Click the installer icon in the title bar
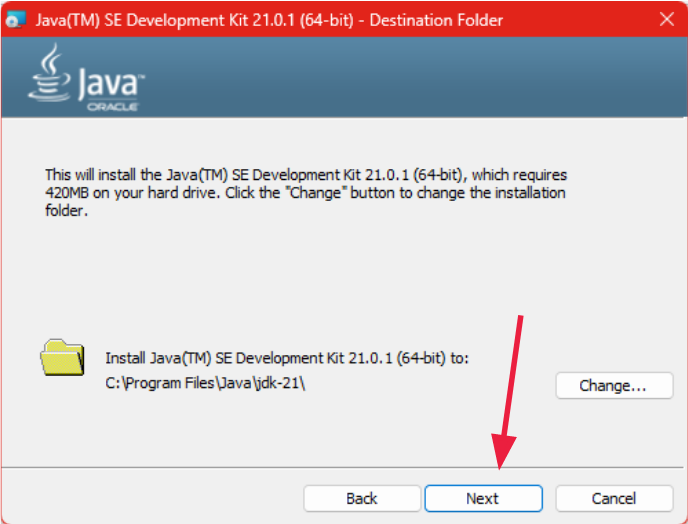The width and height of the screenshot is (688, 524). 17,20
